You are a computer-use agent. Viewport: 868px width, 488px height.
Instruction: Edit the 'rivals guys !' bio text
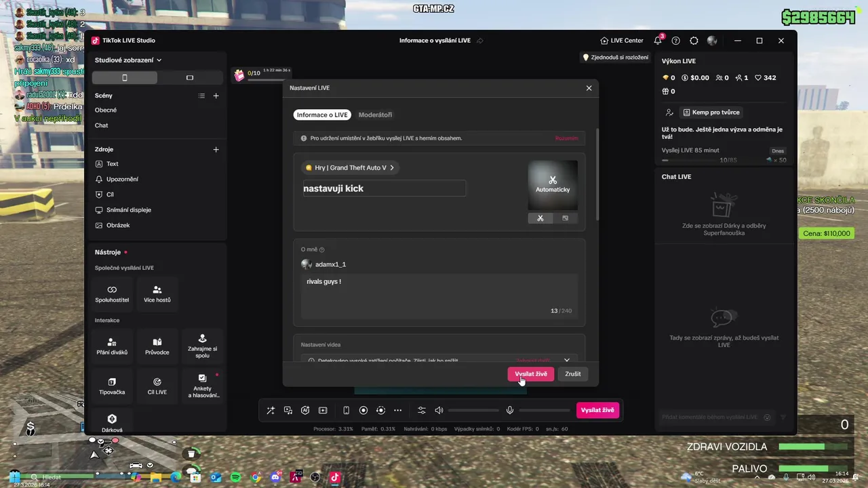pyautogui.click(x=439, y=296)
